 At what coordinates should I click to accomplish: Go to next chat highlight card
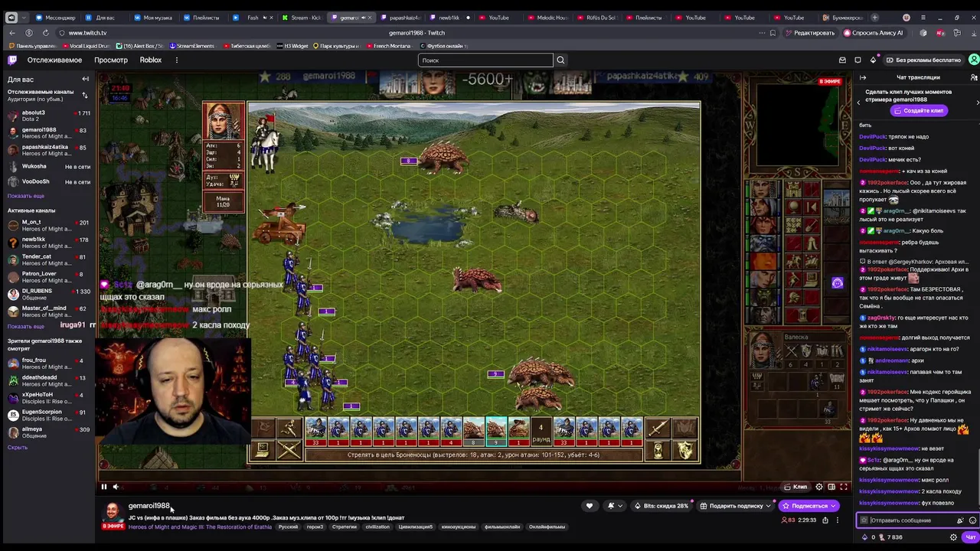tap(977, 102)
